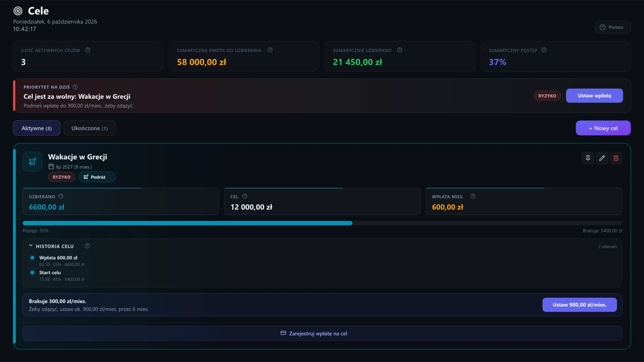The image size is (644, 362).
Task: Delete the Wakacje w Grecji goal using trash icon
Action: 616,158
